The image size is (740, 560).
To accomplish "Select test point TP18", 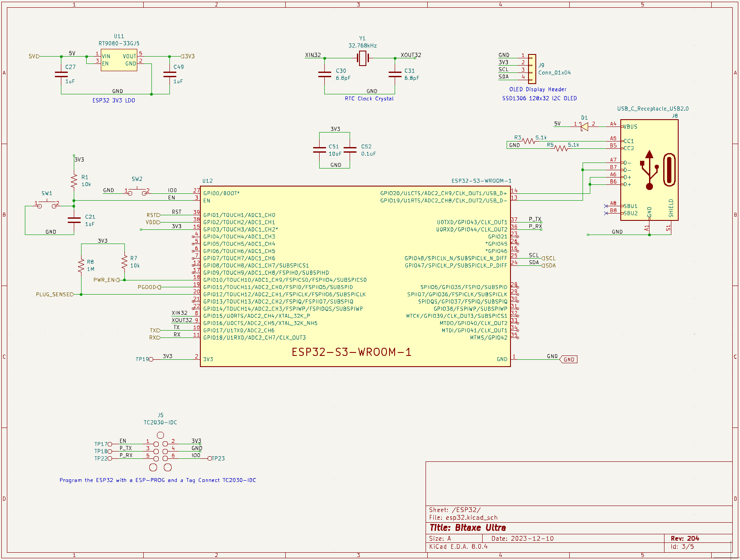I will point(110,451).
